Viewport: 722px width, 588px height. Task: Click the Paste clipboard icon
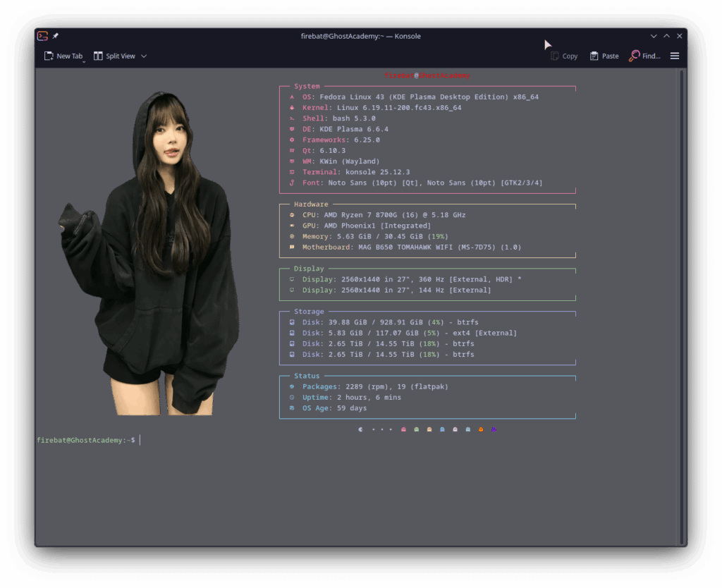pyautogui.click(x=594, y=56)
